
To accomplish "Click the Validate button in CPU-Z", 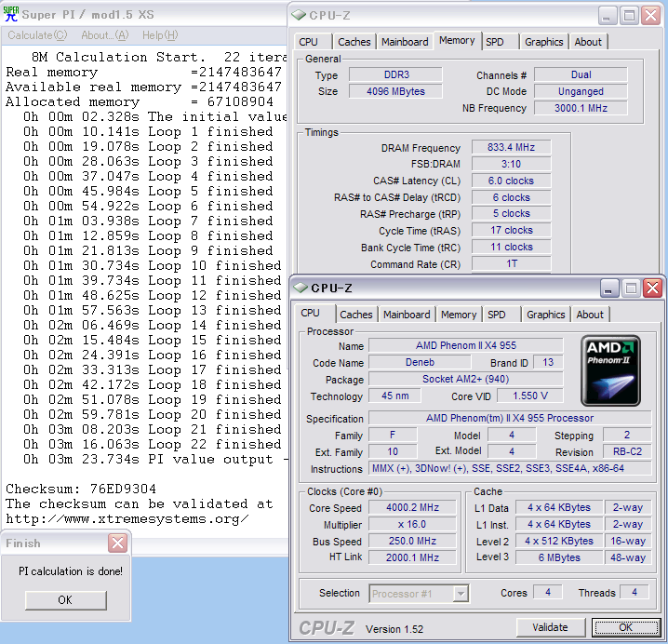I will pos(551,627).
